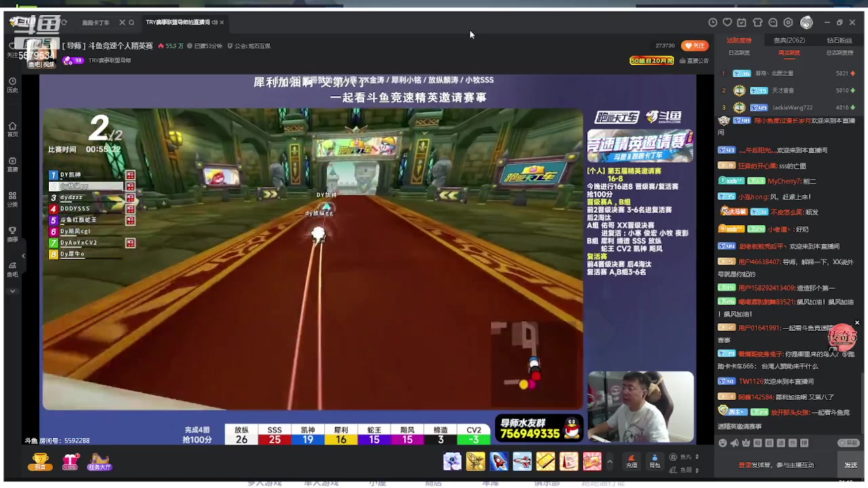The height and width of the screenshot is (488, 868).
Task: Open Yuba icon in left sidebar
Action: coord(12,270)
